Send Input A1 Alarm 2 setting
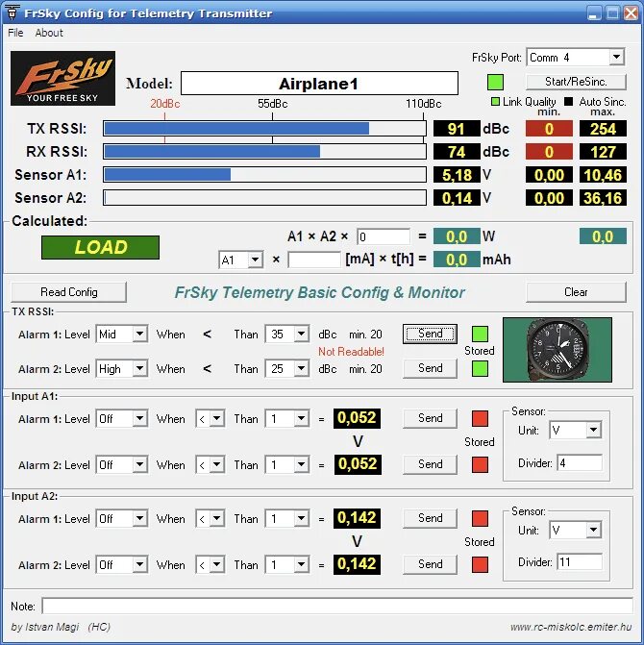The image size is (644, 645). point(430,464)
